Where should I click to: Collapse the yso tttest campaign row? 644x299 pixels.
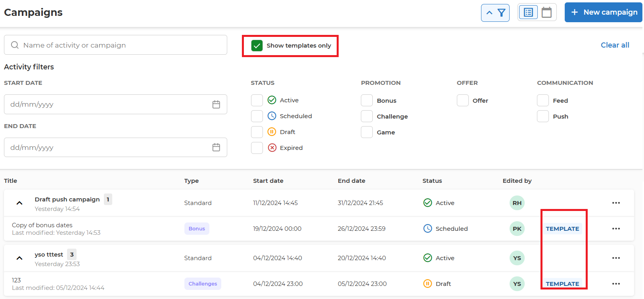pos(19,258)
